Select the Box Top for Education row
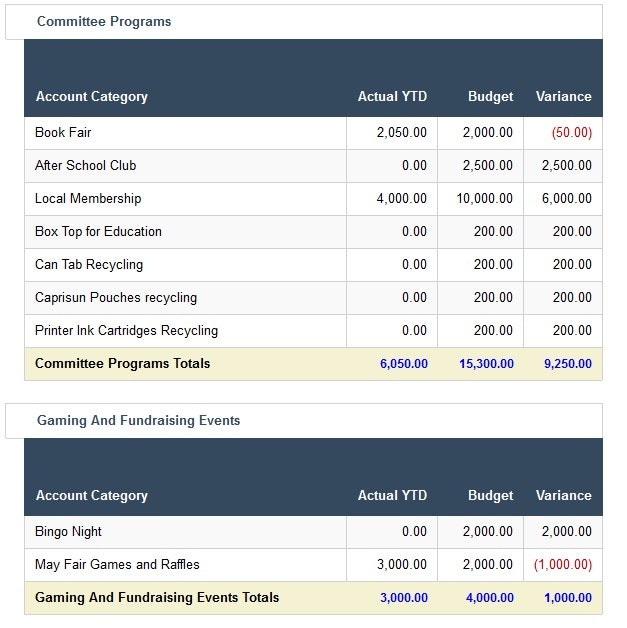Image resolution: width=627 pixels, height=628 pixels. (x=313, y=231)
